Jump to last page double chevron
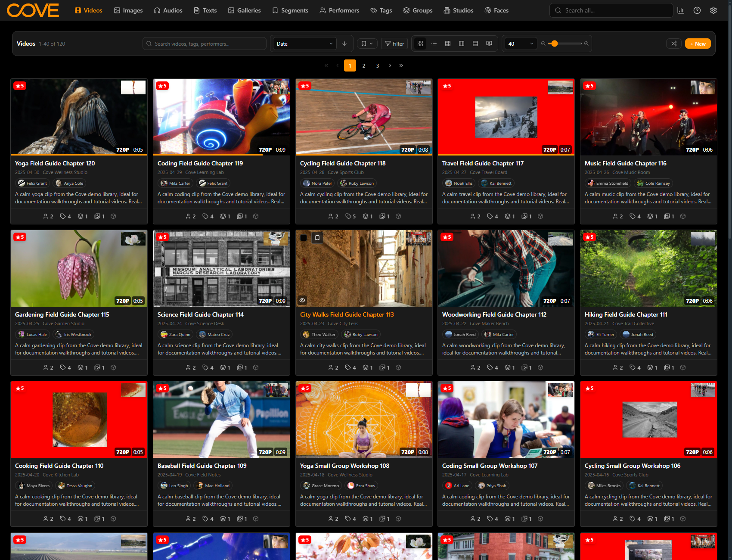732x560 pixels. (x=401, y=65)
